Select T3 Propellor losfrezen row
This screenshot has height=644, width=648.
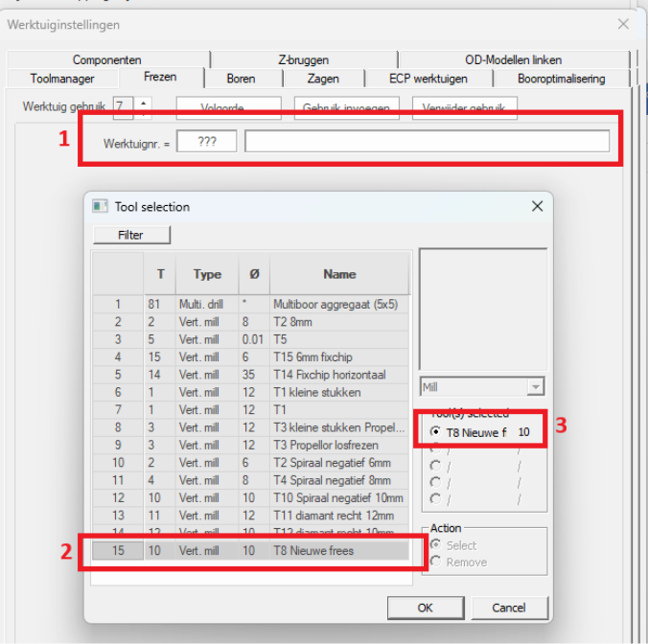pos(251,445)
